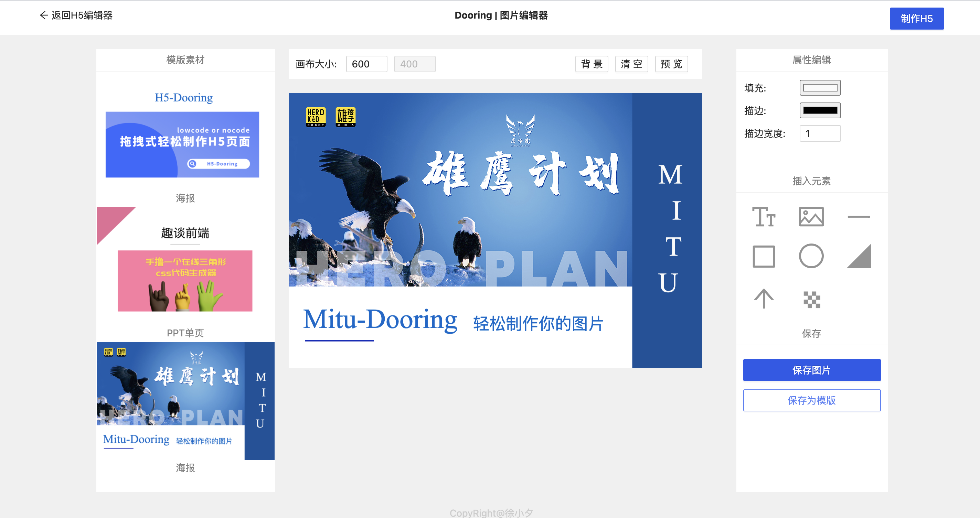The image size is (980, 518).
Task: Open the fill color picker
Action: [x=820, y=88]
